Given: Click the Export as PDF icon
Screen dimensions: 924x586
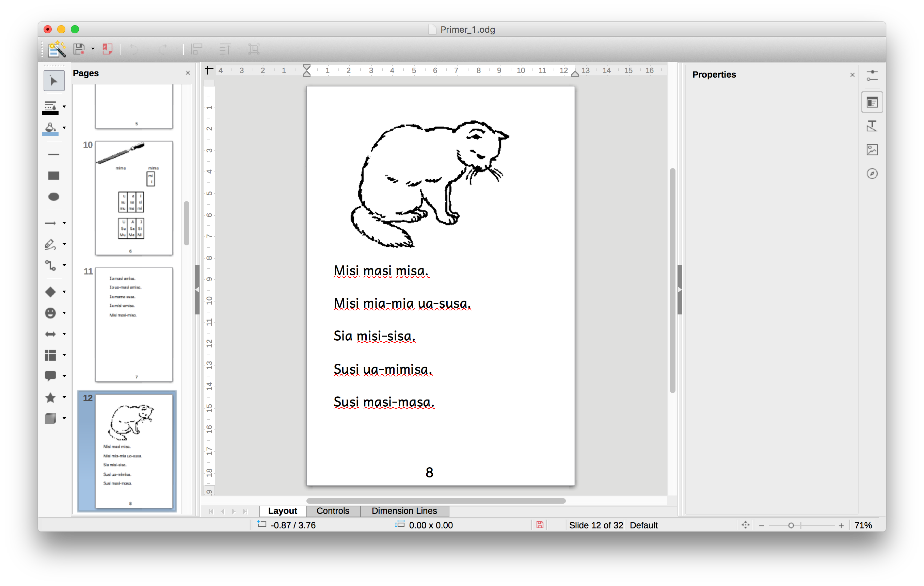Looking at the screenshot, I should [108, 49].
